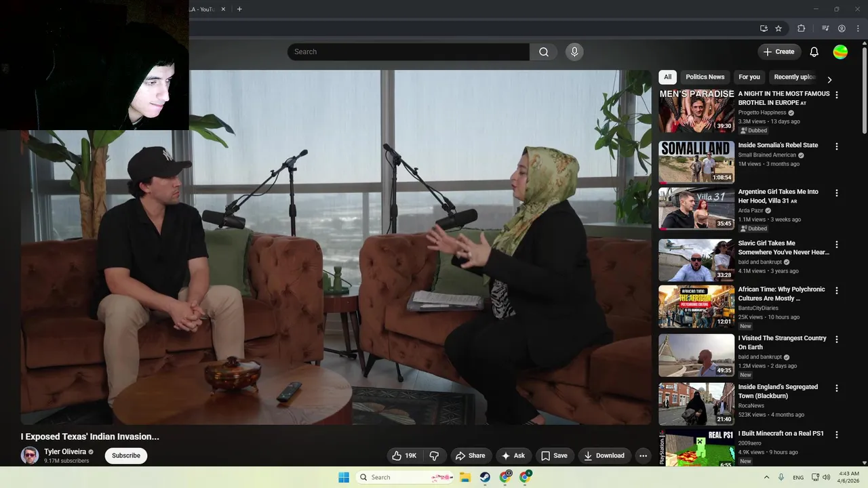Focus the YouTube search field
Screen dimensions: 868x488
click(408, 52)
